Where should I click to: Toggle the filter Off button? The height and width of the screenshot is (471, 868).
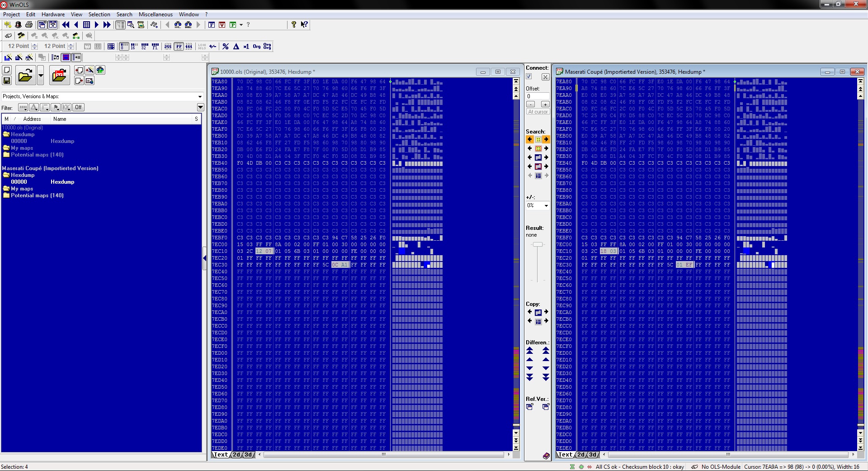click(78, 107)
